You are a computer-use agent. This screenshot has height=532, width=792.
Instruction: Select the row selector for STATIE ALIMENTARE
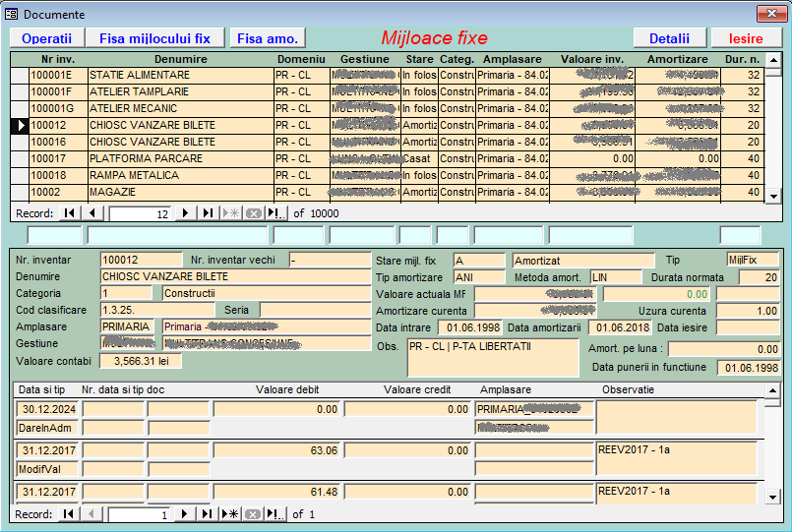point(19,76)
